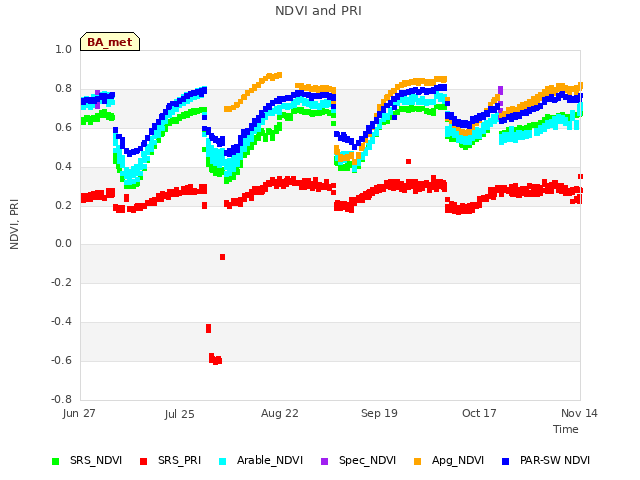Screen dimensions: 640x480
Task: Click the cyan Arable_NDVI legend swatch
Action: [x=222, y=461]
